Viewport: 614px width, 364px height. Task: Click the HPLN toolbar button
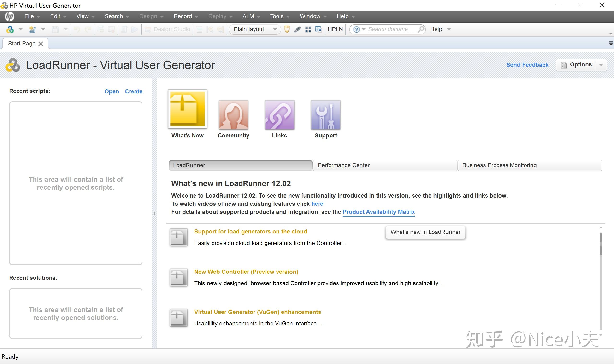tap(335, 29)
